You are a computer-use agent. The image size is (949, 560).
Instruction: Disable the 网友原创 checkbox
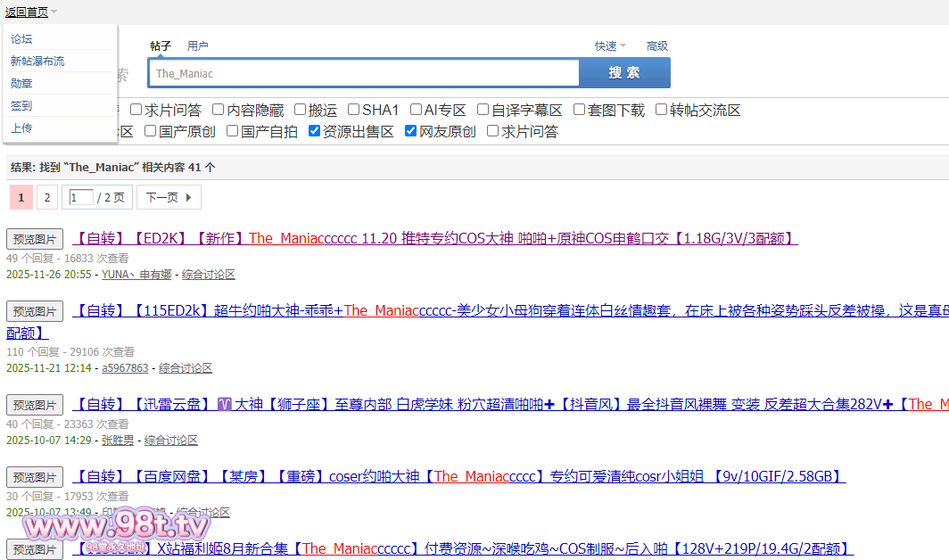tap(411, 131)
